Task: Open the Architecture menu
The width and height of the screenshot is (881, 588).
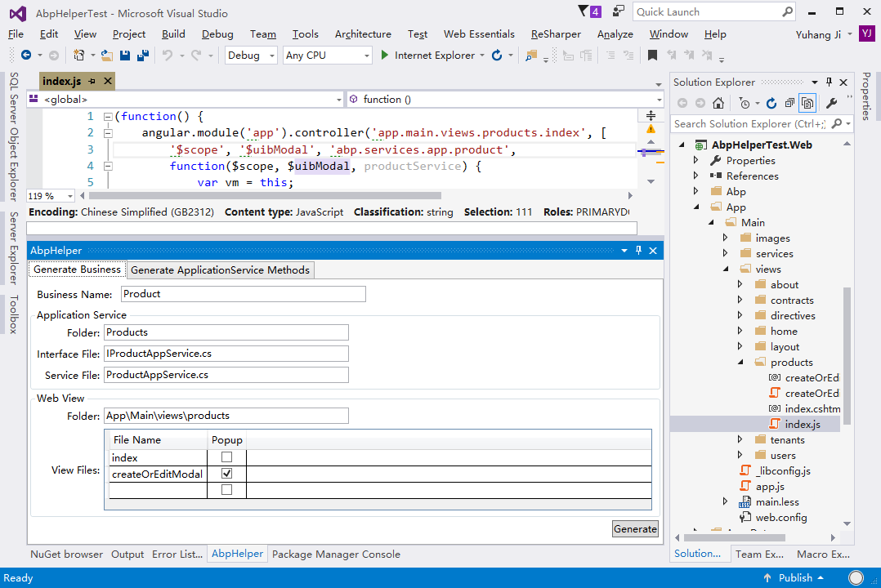Action: [x=363, y=34]
